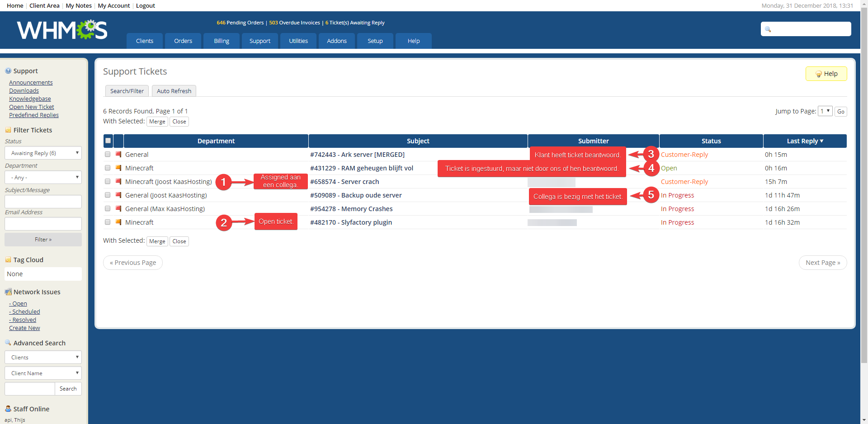Tick the checkbox for Server crach ticket

tap(108, 181)
